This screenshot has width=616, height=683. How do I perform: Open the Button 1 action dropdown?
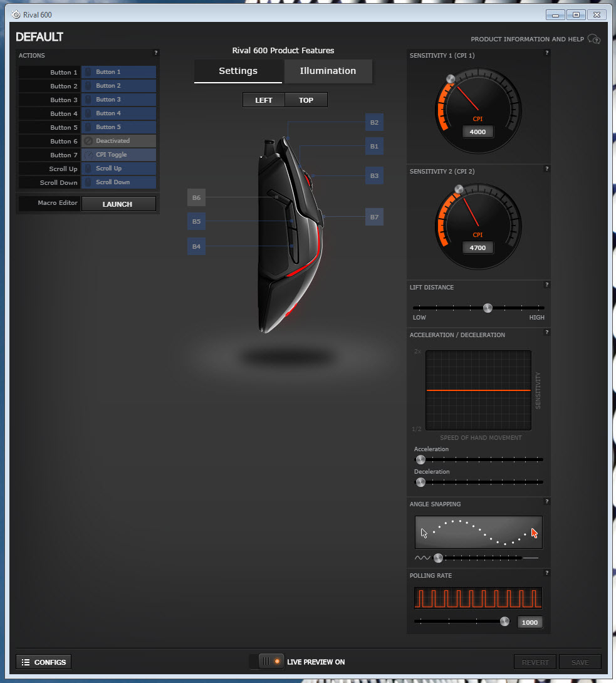(118, 72)
